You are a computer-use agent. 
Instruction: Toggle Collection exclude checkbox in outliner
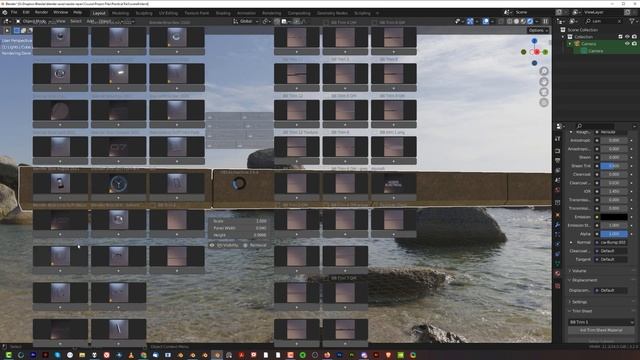(x=620, y=37)
